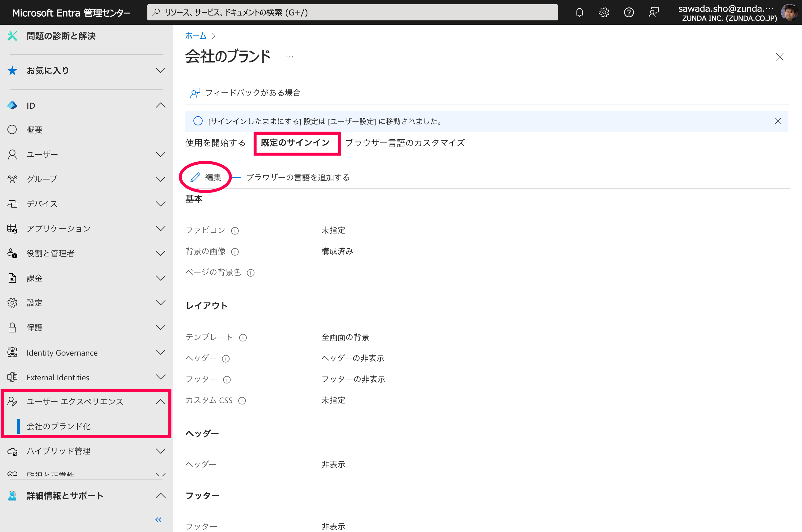Dismiss the sign-in settings info banner
The width and height of the screenshot is (802, 532).
pyautogui.click(x=778, y=121)
